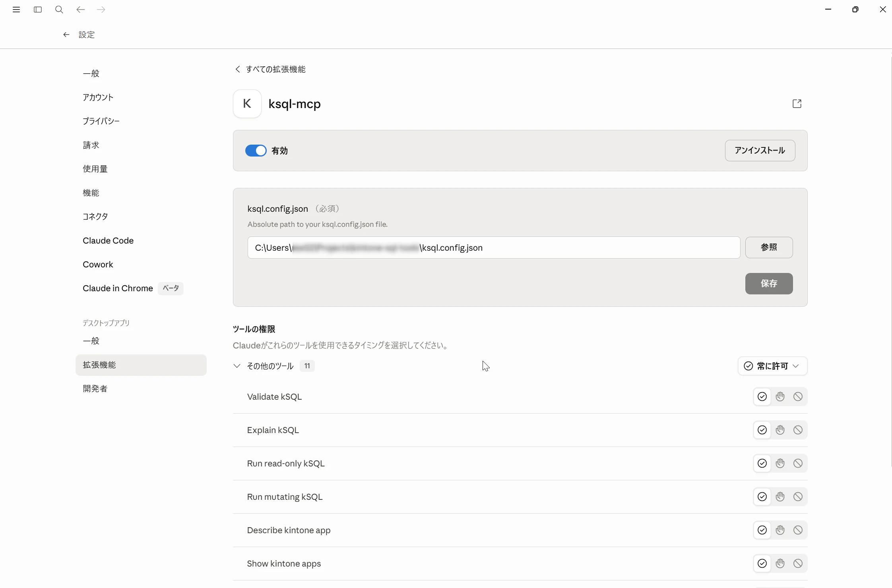Click the ksql.config.json path input field
892x588 pixels.
coord(494,248)
